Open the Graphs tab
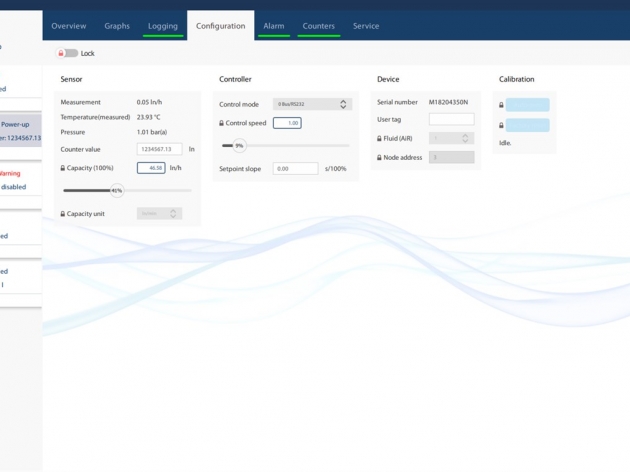The height and width of the screenshot is (472, 630). tap(117, 26)
